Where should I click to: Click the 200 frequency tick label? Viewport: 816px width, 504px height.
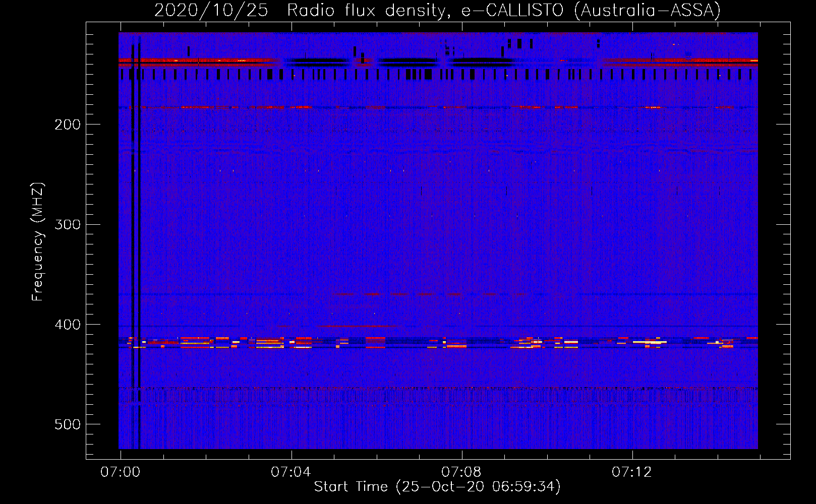tap(68, 124)
